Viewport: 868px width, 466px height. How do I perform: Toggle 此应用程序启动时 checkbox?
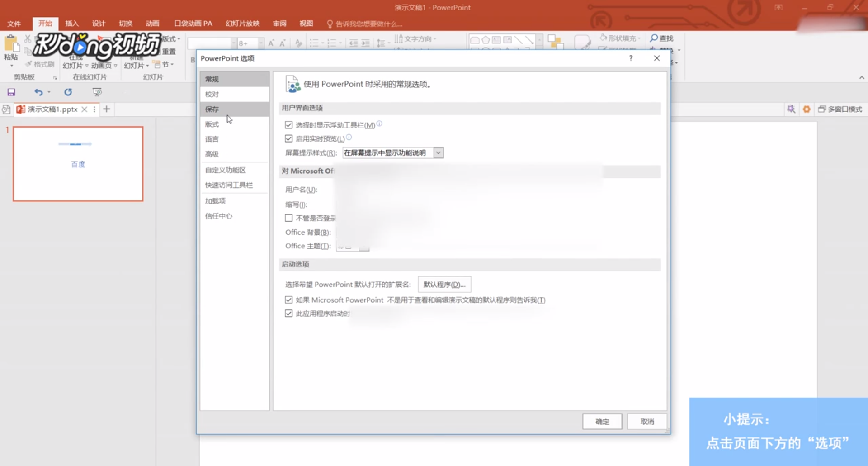289,313
